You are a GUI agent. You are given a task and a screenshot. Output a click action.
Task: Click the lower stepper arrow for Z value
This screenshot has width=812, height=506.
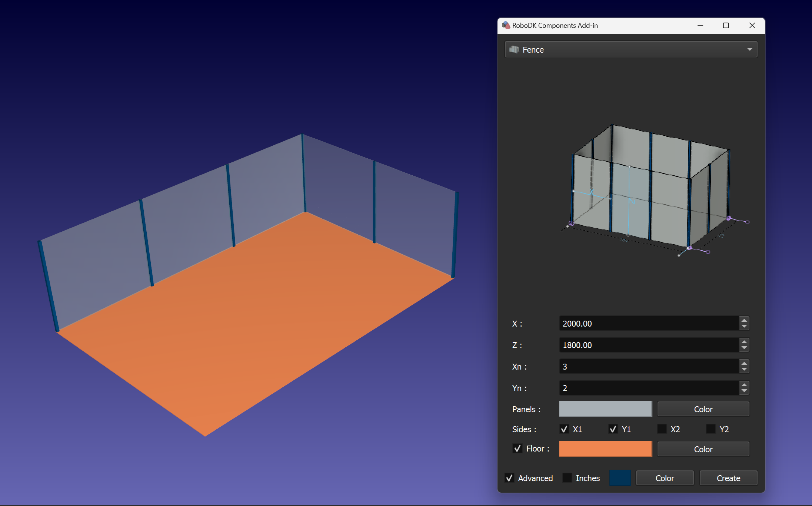(744, 348)
